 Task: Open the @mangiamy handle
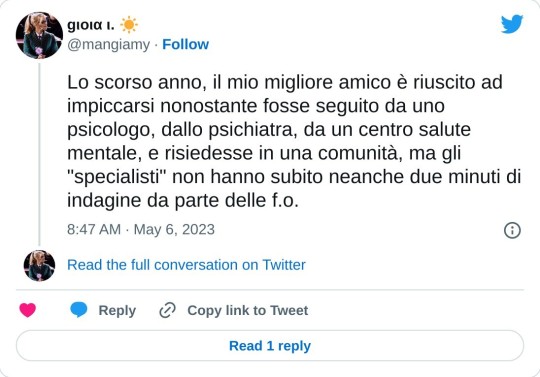[x=108, y=45]
